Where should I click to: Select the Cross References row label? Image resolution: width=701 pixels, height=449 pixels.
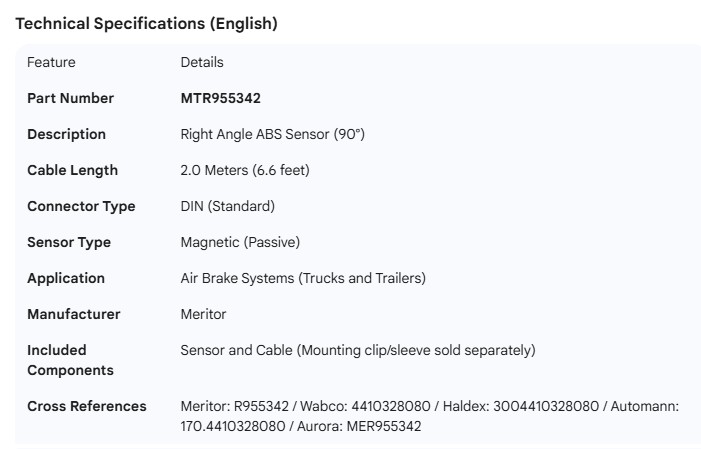(86, 406)
